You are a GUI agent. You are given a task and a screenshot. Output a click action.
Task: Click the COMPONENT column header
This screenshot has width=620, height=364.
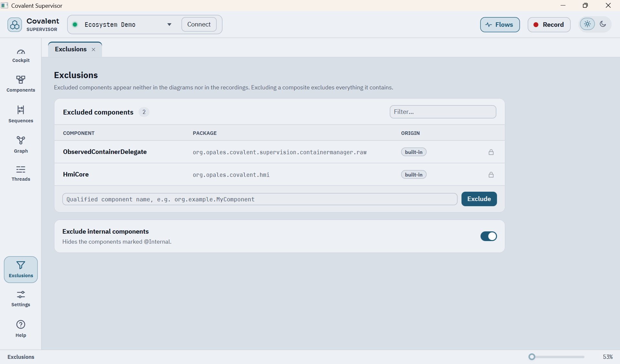79,133
